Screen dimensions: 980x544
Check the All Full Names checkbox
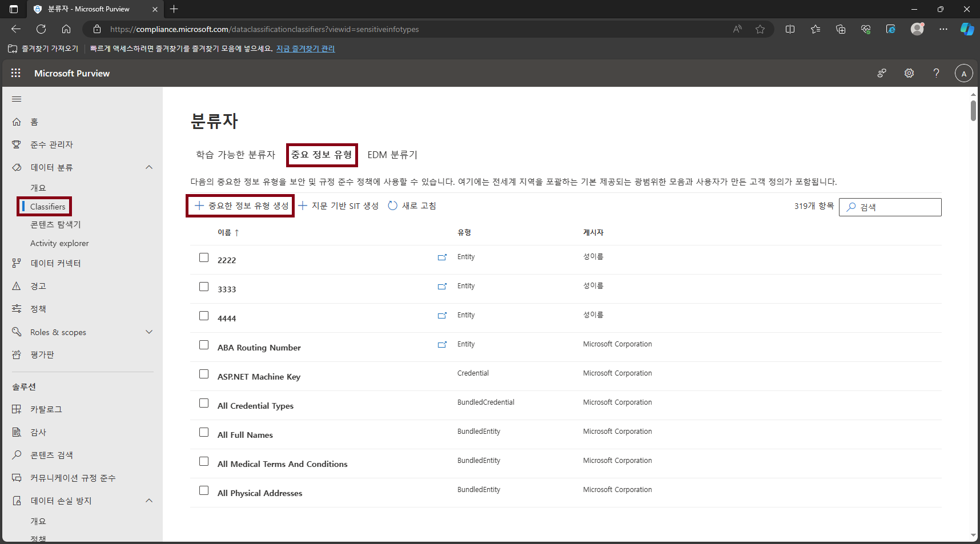pyautogui.click(x=204, y=432)
